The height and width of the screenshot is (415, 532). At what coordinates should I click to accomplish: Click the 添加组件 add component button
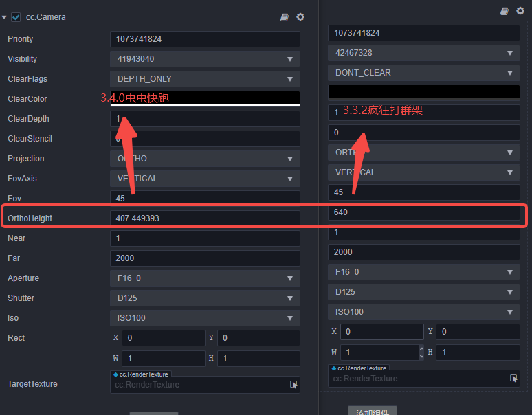[373, 411]
